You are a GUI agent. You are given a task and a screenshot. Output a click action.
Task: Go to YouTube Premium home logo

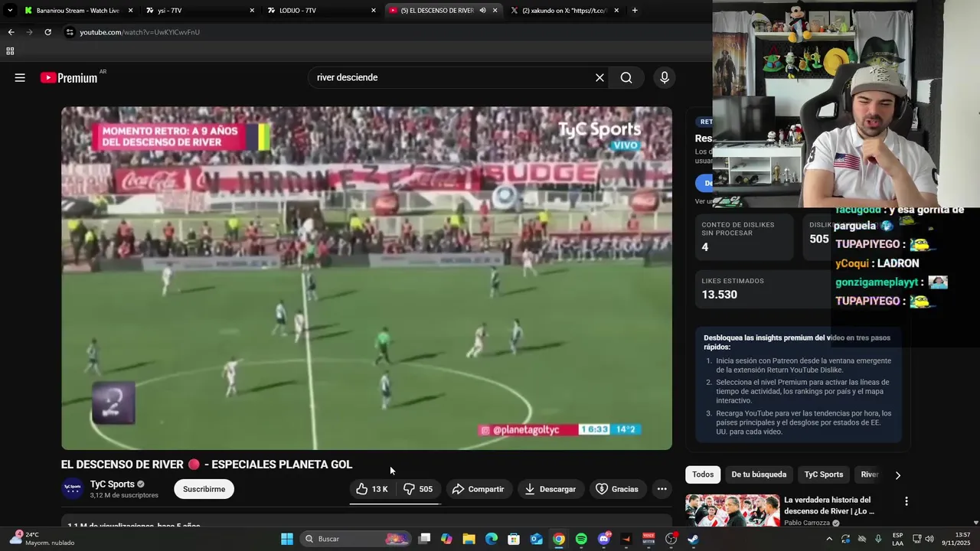click(70, 77)
